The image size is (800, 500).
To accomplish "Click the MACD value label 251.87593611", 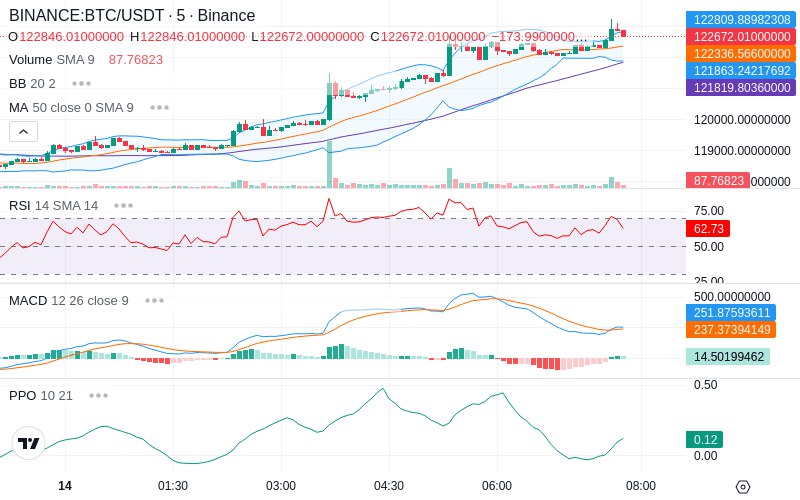I will tap(731, 313).
